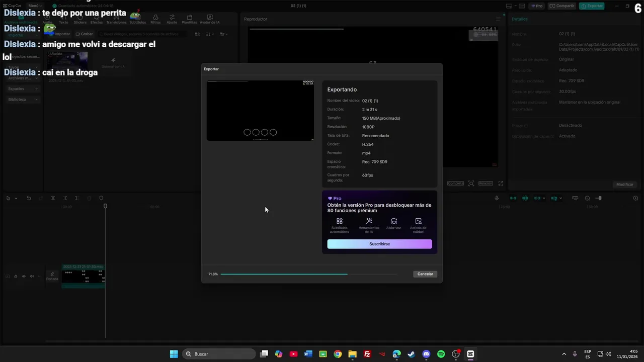Click the Modificar button in Detalles

click(625, 185)
